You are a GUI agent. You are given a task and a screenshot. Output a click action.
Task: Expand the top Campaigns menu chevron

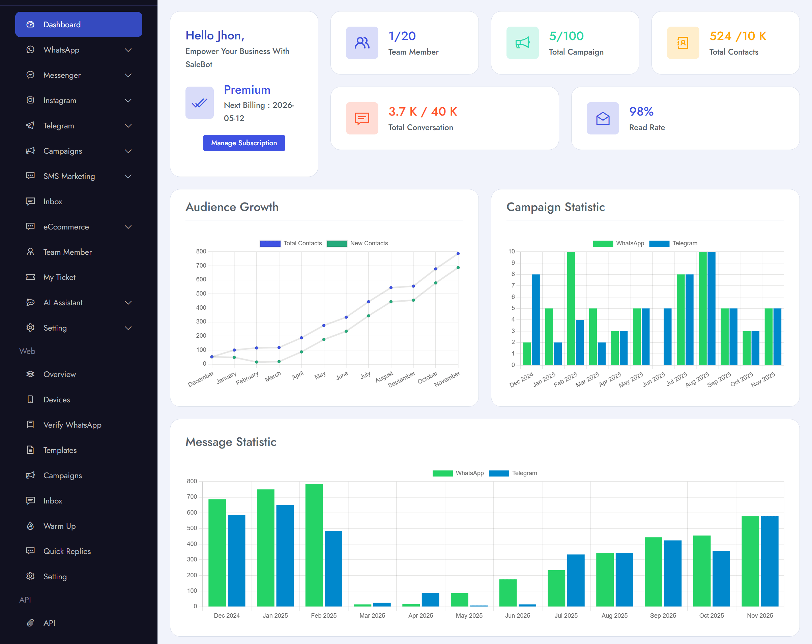tap(128, 151)
